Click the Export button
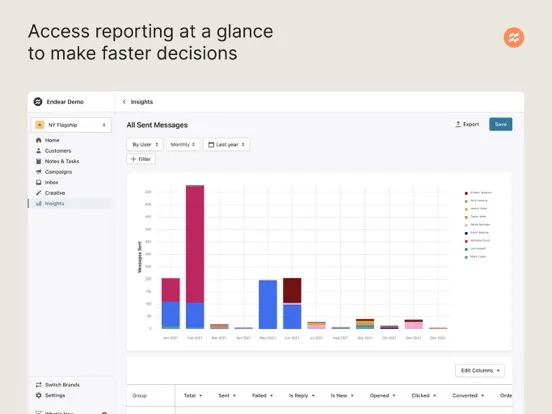 point(467,124)
